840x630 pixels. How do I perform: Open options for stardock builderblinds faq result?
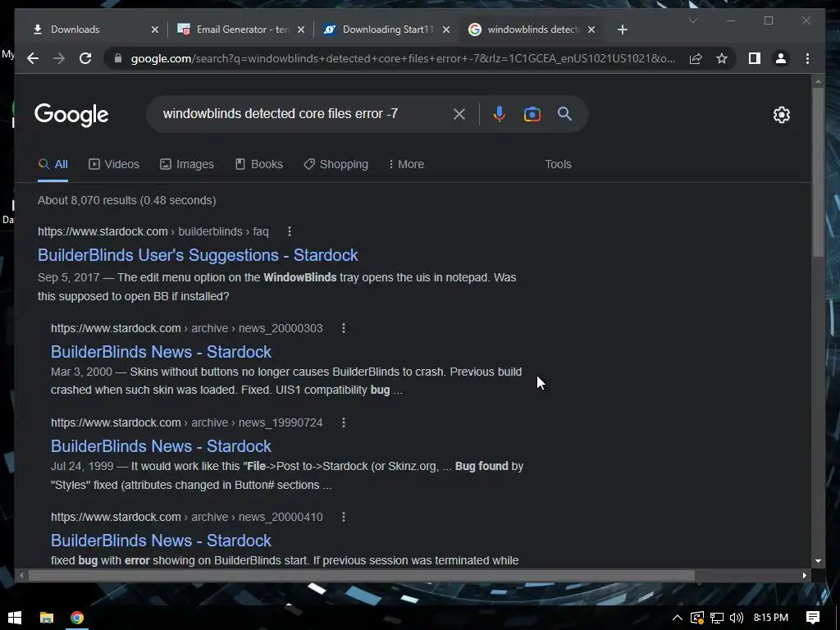pyautogui.click(x=290, y=231)
